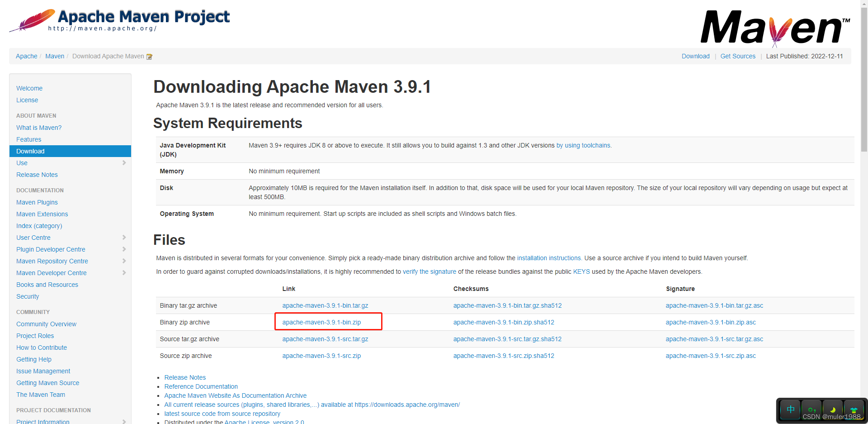
Task: Open the All current release sources link
Action: (x=312, y=405)
